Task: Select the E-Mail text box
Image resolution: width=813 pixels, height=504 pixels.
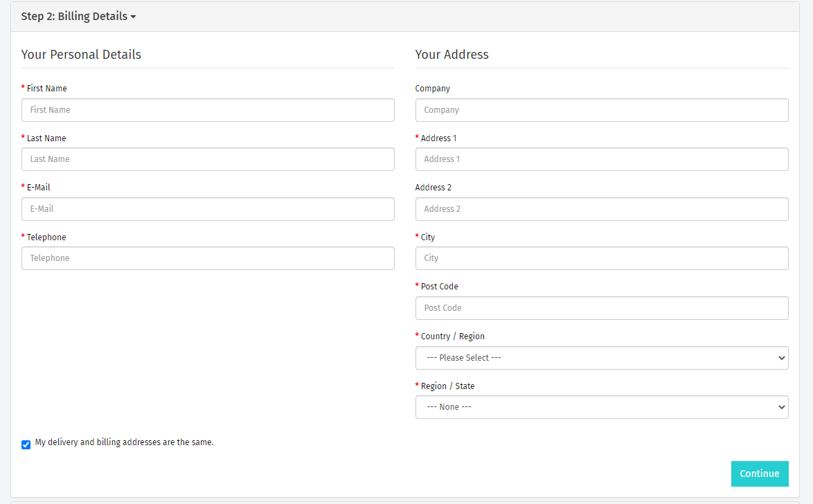Action: pos(208,209)
